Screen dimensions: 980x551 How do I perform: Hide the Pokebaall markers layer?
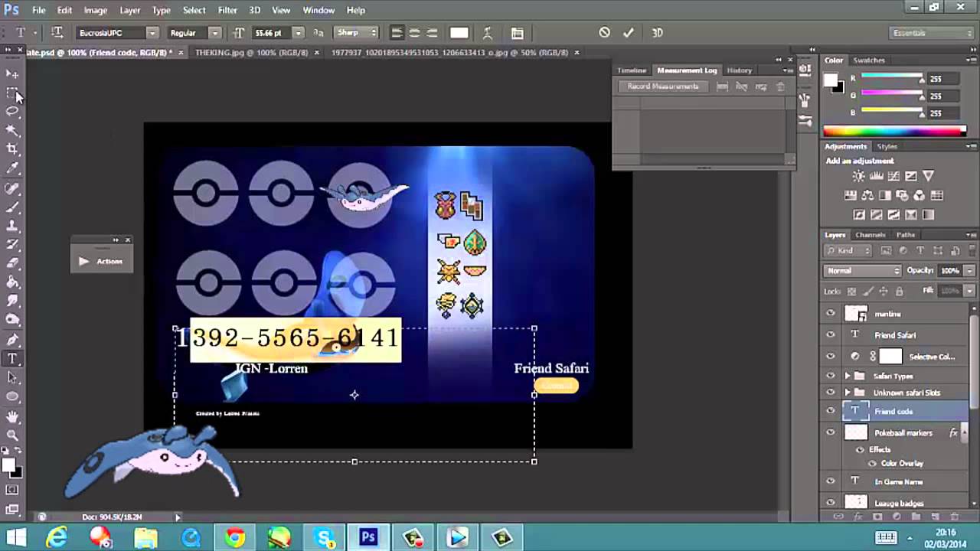click(831, 432)
